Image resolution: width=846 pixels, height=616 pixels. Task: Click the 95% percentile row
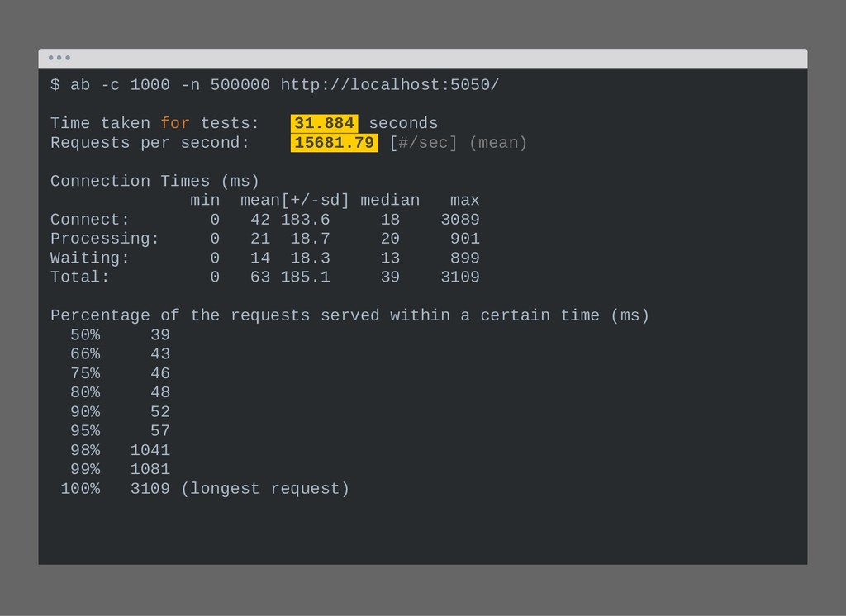(x=120, y=430)
